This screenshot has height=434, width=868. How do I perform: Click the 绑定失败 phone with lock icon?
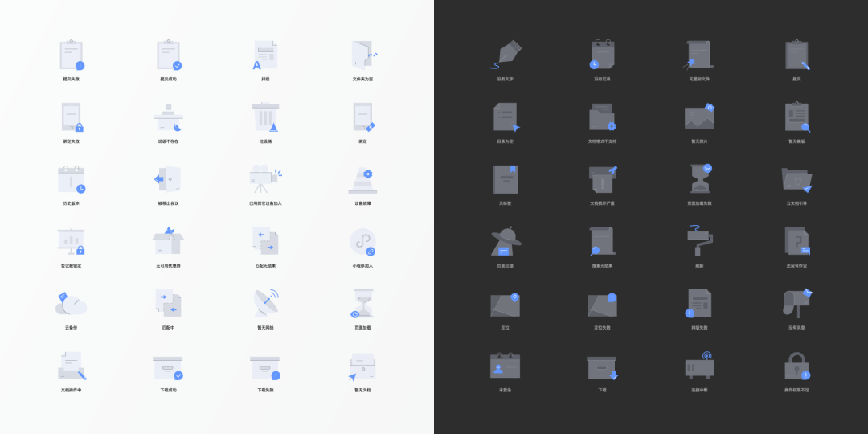(x=72, y=117)
